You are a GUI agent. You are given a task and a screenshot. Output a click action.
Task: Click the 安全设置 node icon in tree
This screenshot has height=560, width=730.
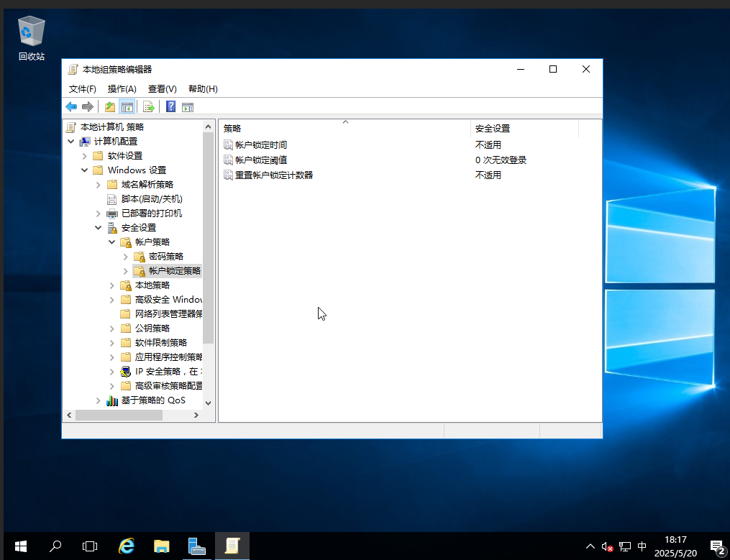pos(112,228)
